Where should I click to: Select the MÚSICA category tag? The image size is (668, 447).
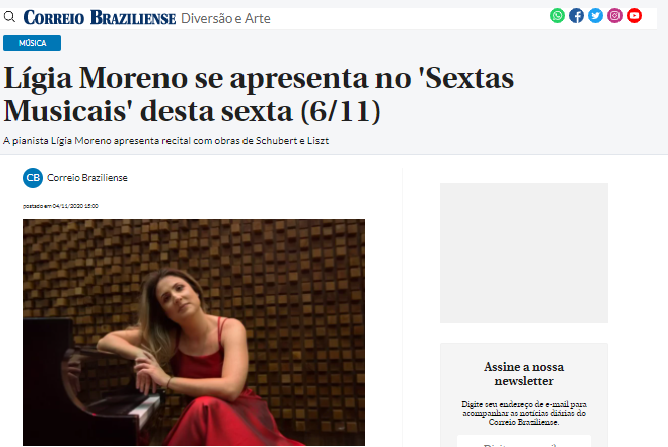click(32, 43)
